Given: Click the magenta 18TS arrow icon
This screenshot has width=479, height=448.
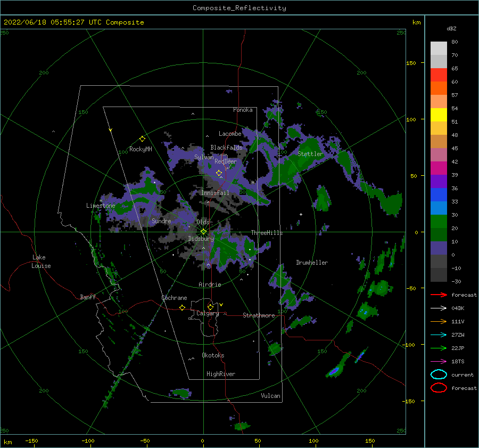Looking at the screenshot, I should coord(439,362).
